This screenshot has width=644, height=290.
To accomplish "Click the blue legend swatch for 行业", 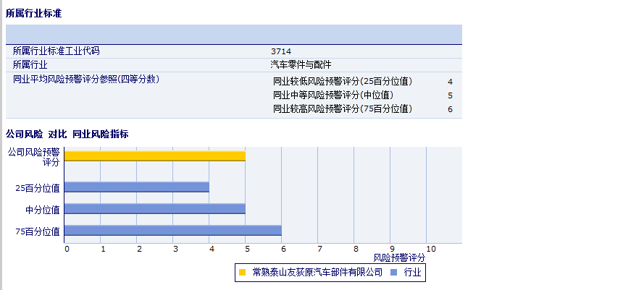I will (394, 273).
